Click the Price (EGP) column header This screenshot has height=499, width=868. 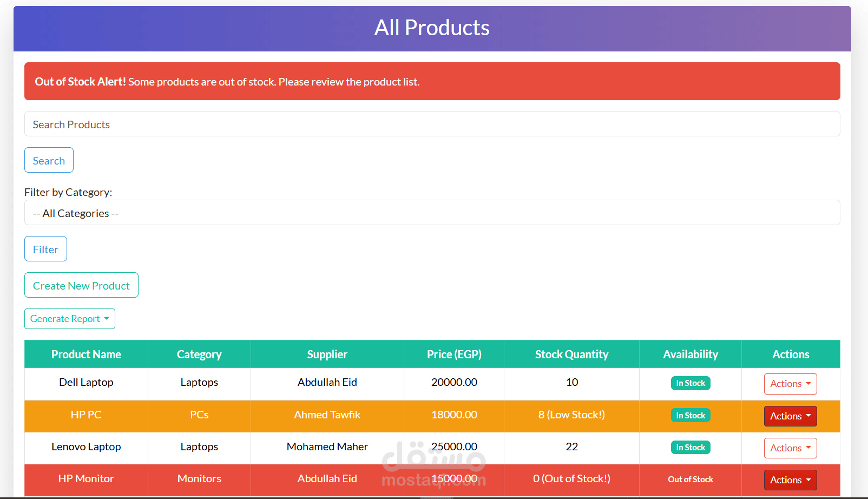(x=454, y=354)
